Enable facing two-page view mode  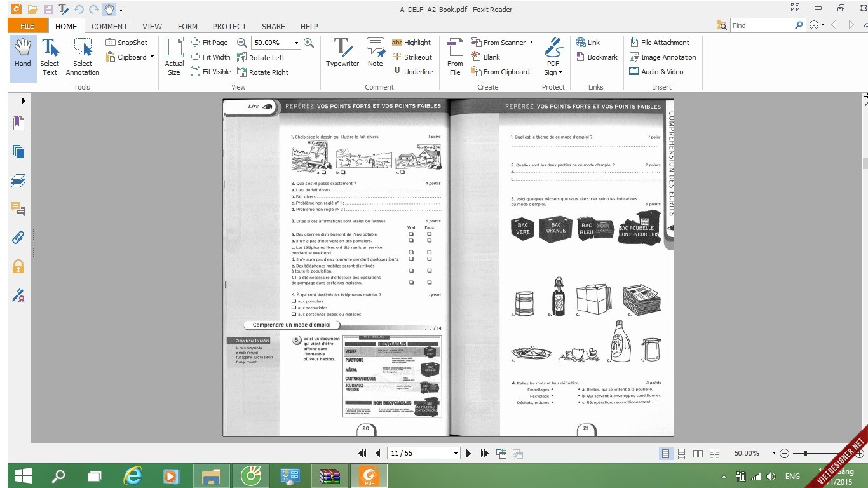click(698, 453)
